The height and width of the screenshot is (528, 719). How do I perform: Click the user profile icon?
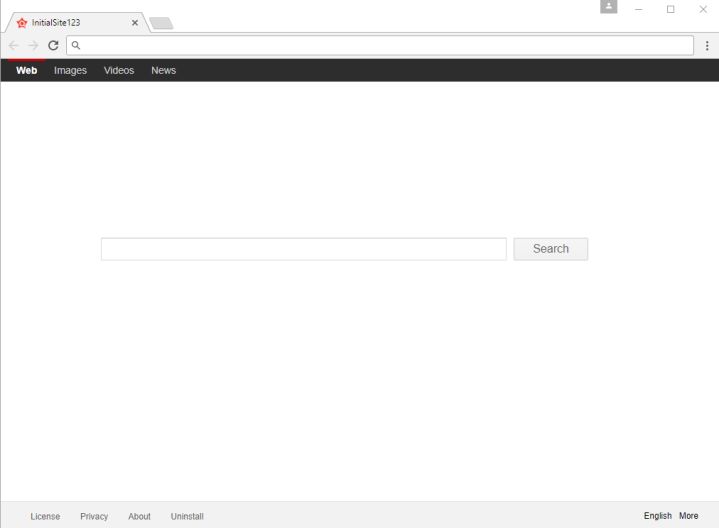[x=608, y=6]
